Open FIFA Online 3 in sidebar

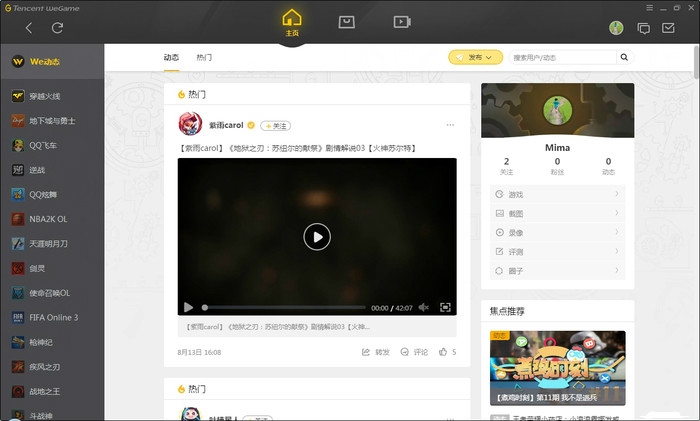52,317
